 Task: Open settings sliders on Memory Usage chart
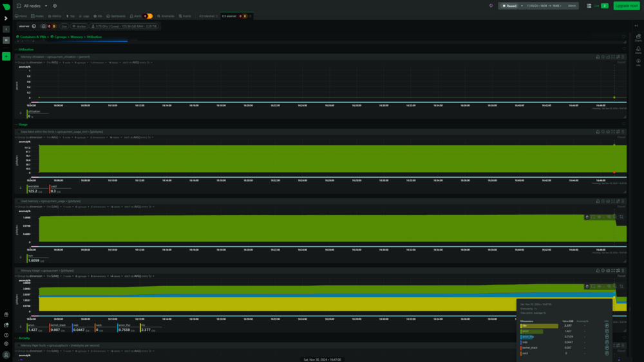(618, 271)
